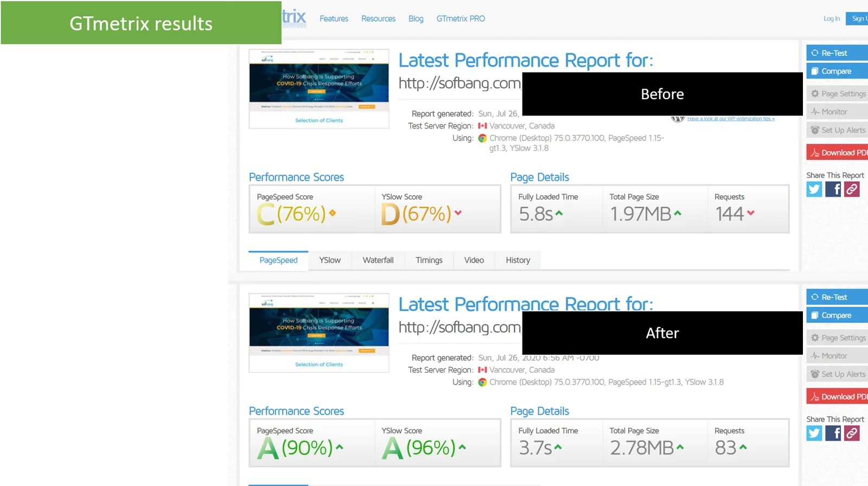
Task: Click the 144 Requests value
Action: 730,214
